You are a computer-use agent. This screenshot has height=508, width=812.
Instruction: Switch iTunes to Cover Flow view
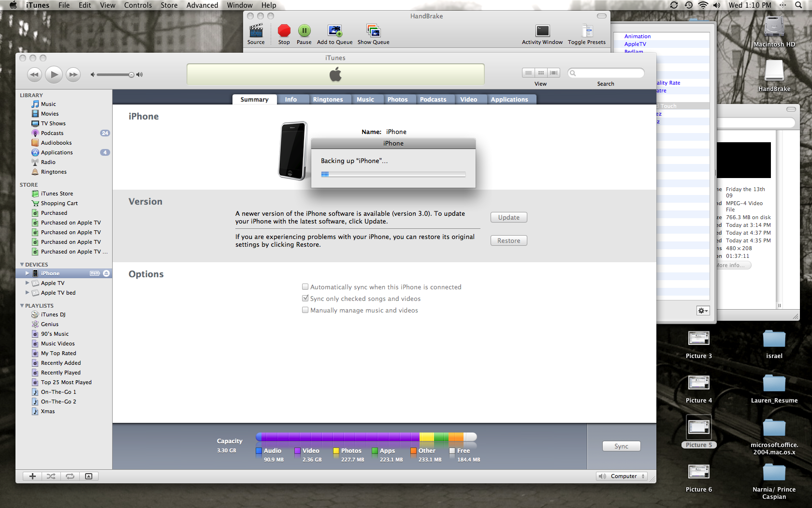click(x=554, y=73)
